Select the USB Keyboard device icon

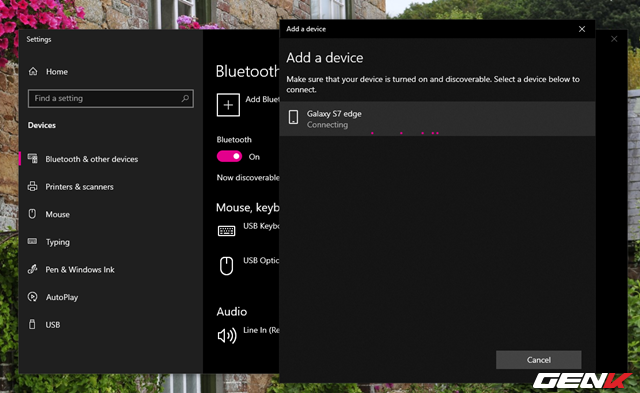(226, 231)
